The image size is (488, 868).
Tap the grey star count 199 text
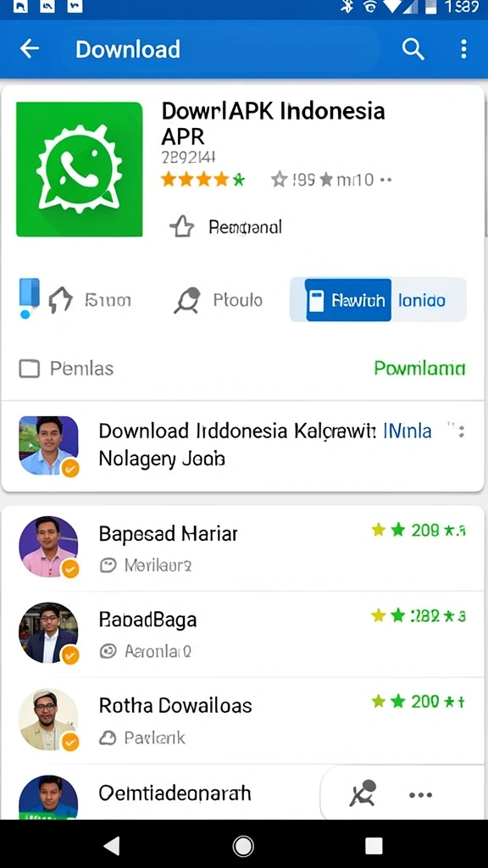(303, 180)
